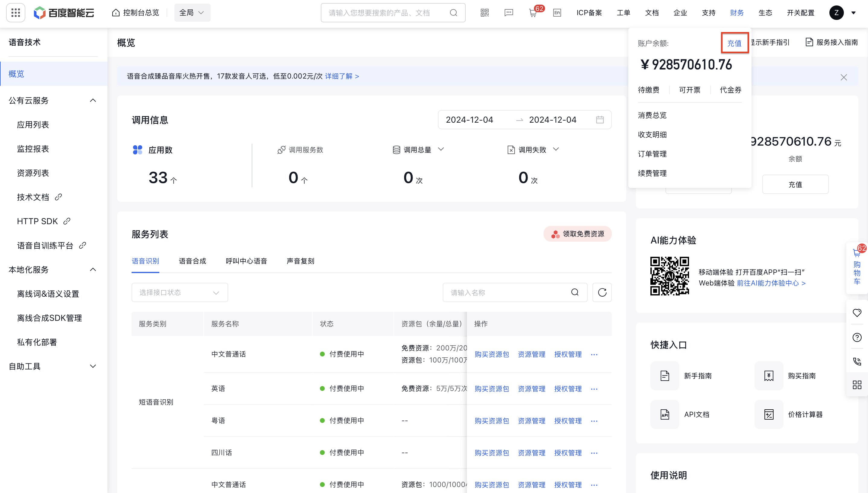Click the grid apps icon in side toolbar
Viewport: 868px width, 493px height.
(857, 385)
